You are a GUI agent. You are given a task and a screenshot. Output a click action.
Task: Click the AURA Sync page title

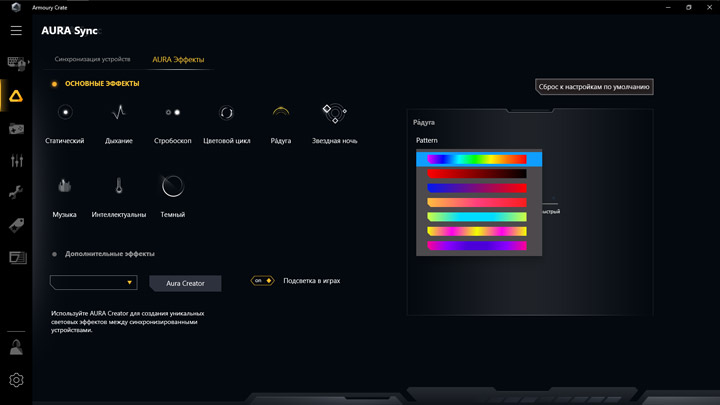[69, 31]
